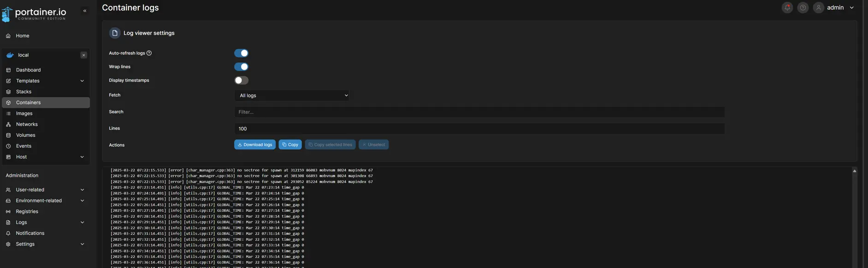The width and height of the screenshot is (868, 268).
Task: Click the log output vertical scrollbar
Action: (x=854, y=216)
